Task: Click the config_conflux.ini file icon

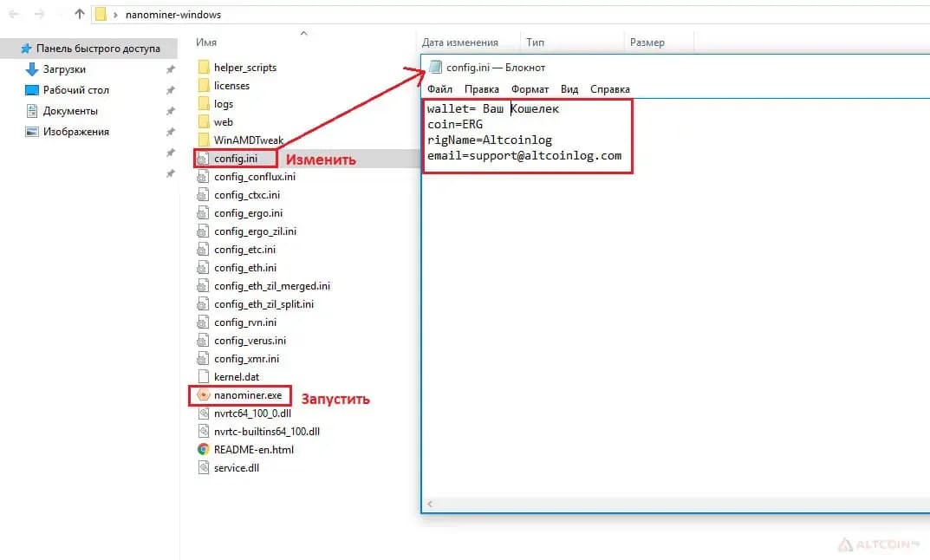Action: click(203, 177)
